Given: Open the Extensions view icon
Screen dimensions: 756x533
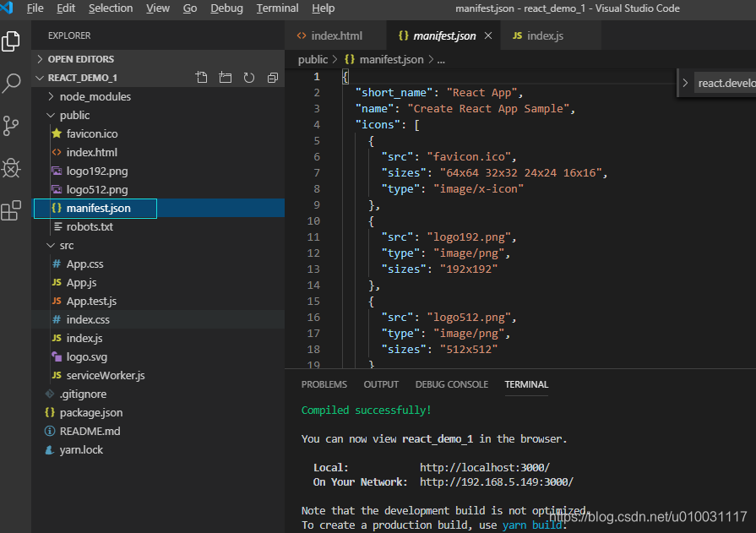Looking at the screenshot, I should 11,209.
